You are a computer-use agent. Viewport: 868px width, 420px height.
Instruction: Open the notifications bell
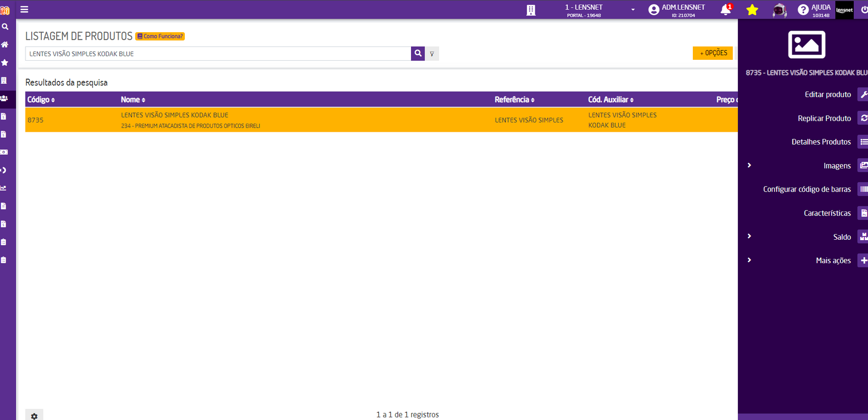click(x=725, y=10)
